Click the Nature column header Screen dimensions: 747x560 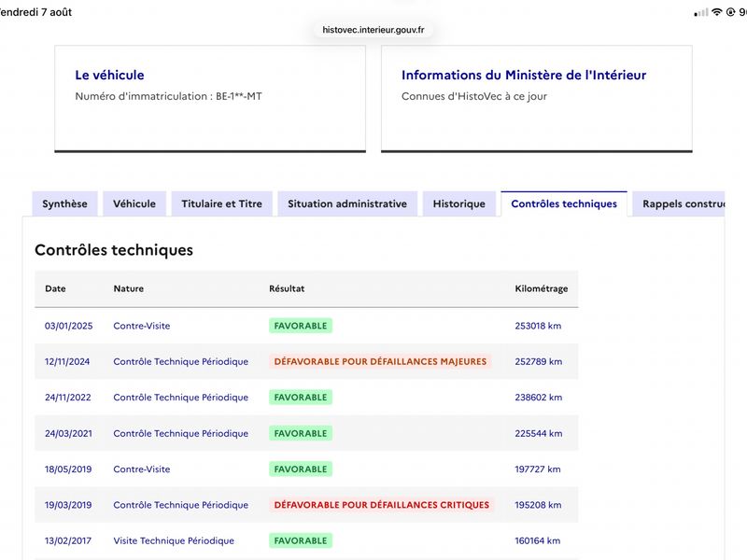coord(129,288)
